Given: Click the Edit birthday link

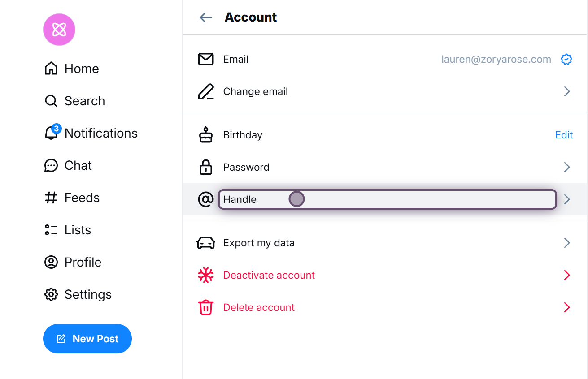Looking at the screenshot, I should point(564,135).
